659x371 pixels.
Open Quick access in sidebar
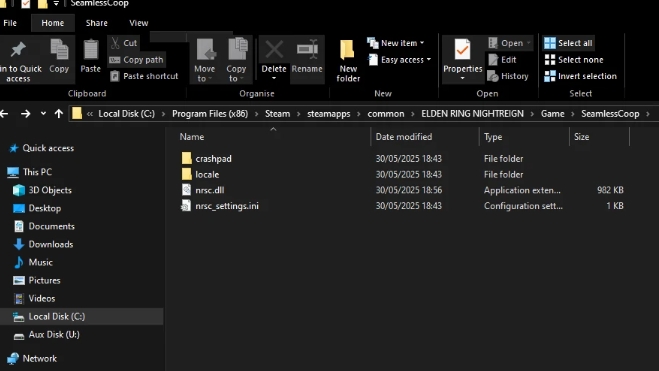click(x=48, y=148)
